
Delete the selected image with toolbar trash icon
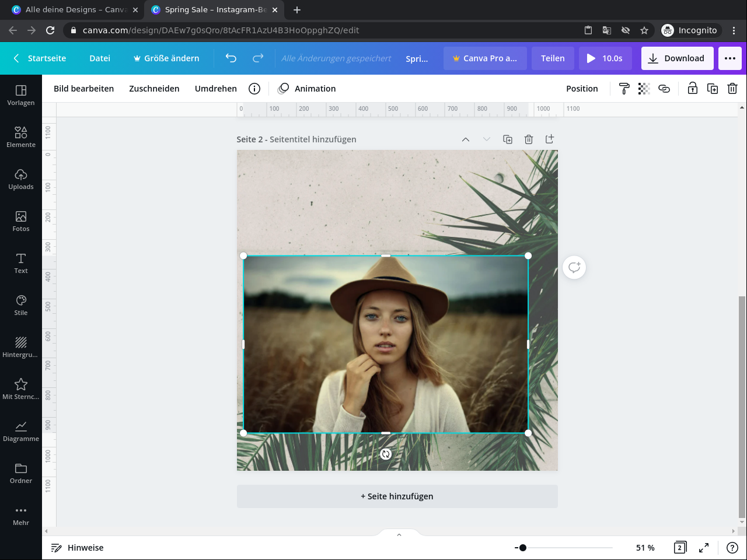point(732,89)
